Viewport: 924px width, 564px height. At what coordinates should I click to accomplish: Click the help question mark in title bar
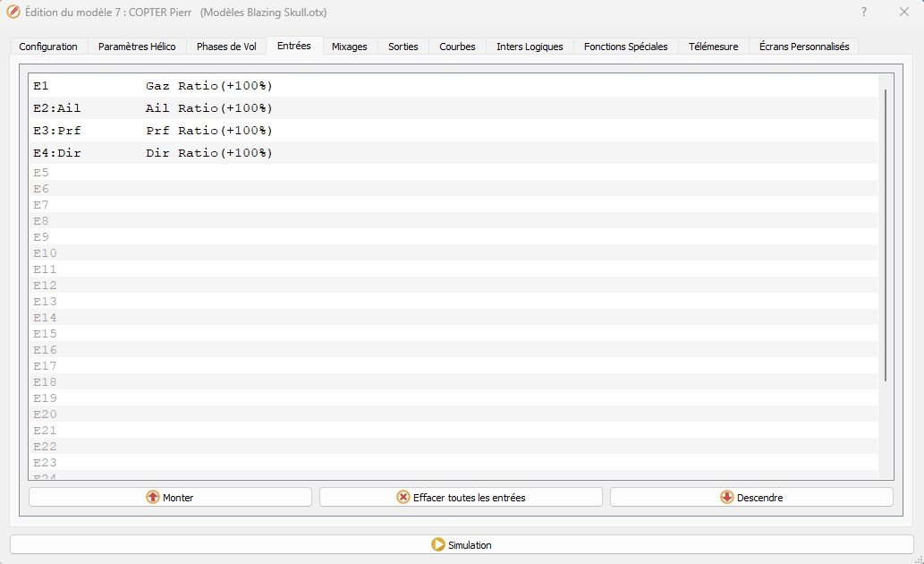(863, 13)
